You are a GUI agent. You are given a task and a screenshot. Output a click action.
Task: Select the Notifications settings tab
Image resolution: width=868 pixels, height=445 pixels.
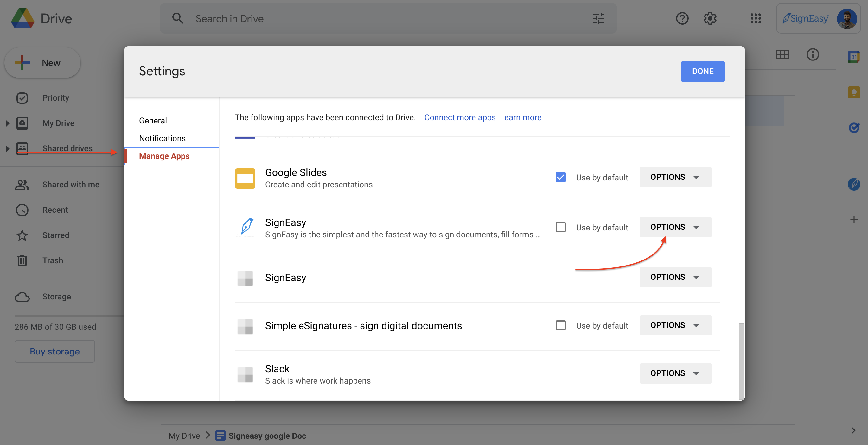(163, 138)
